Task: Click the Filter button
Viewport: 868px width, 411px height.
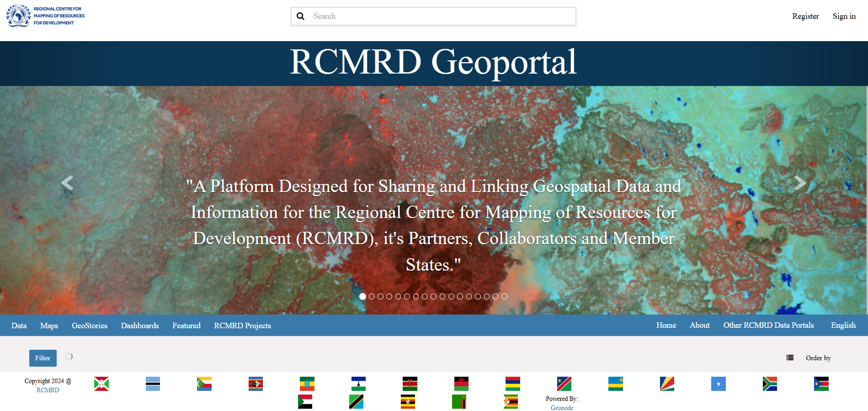Action: pyautogui.click(x=43, y=358)
